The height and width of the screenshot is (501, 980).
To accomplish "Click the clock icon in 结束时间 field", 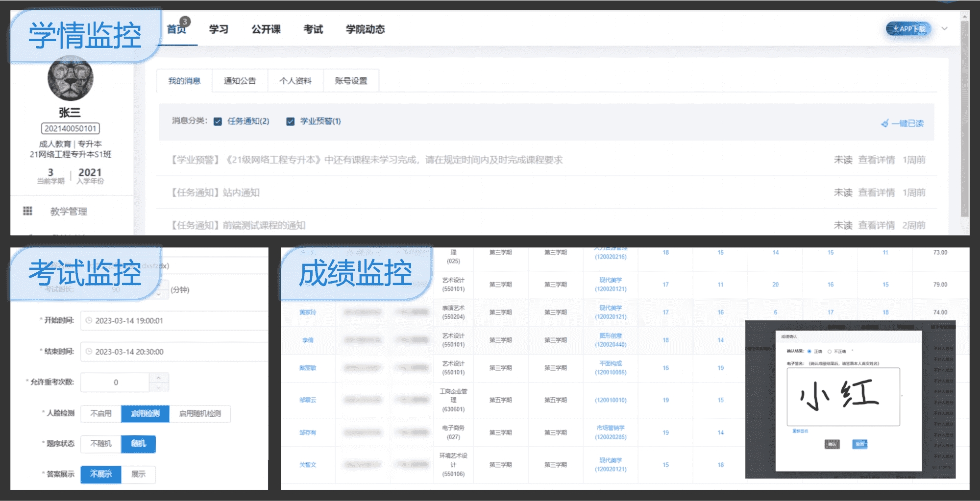I will [89, 352].
